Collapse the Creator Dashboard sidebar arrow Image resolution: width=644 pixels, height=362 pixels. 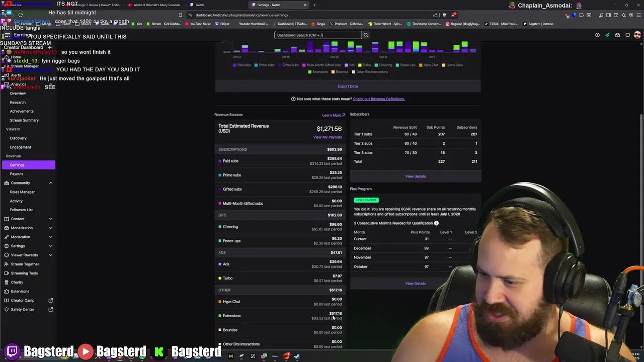coord(50,48)
